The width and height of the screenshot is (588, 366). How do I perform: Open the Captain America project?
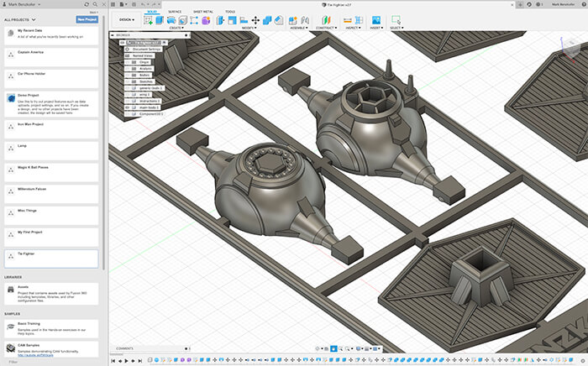point(51,57)
